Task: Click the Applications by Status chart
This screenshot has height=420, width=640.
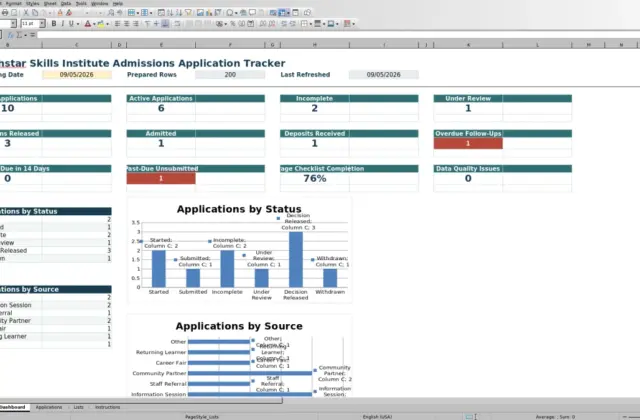Action: [x=239, y=250]
